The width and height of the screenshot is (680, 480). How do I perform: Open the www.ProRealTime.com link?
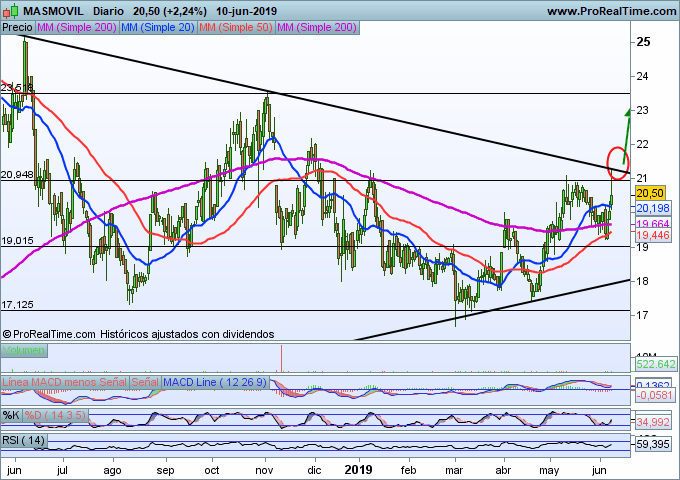coord(611,11)
